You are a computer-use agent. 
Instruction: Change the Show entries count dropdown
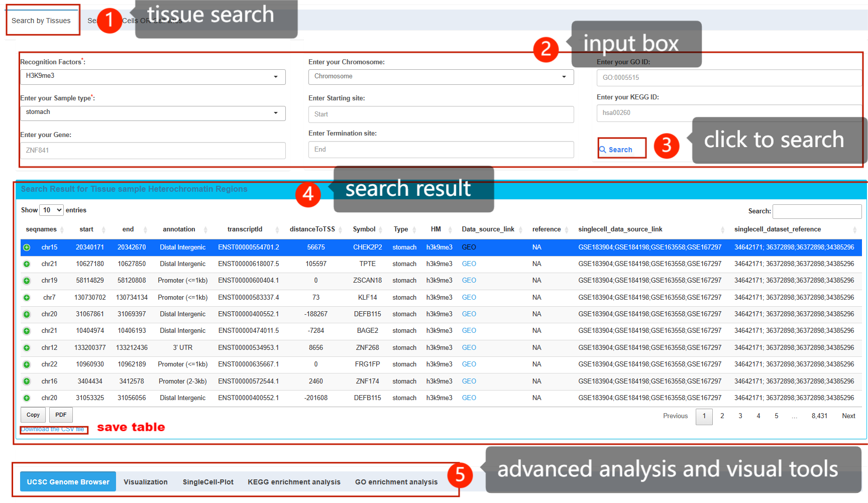point(51,210)
